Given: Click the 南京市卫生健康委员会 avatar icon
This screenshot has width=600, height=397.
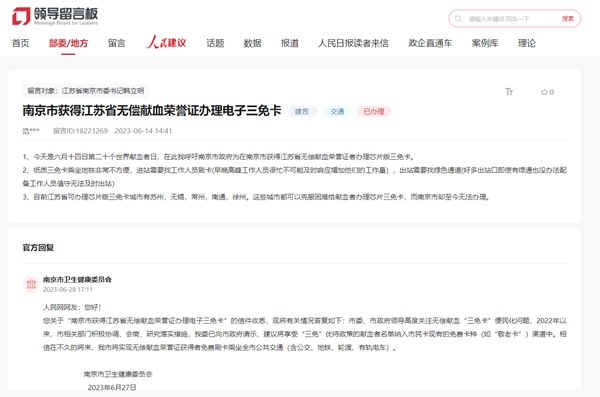Looking at the screenshot, I should (x=31, y=284).
